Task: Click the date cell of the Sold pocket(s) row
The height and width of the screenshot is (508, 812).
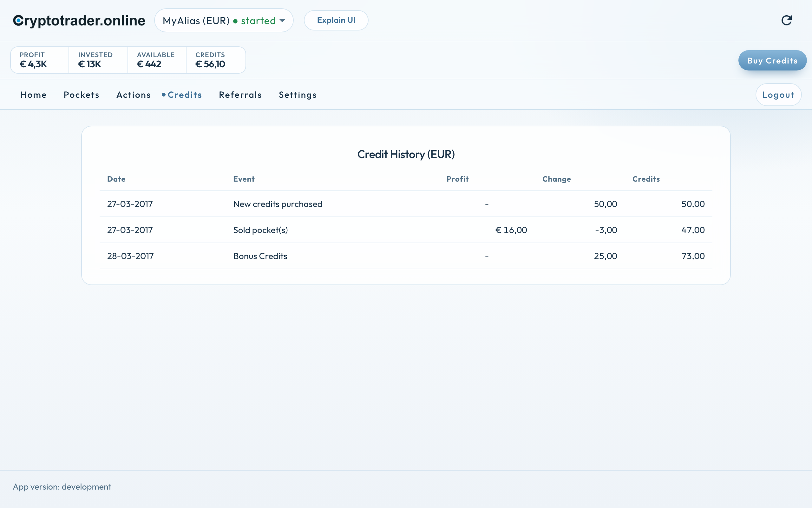Action: 130,230
